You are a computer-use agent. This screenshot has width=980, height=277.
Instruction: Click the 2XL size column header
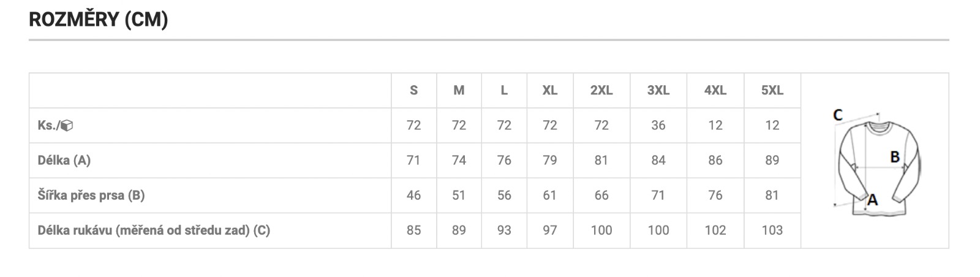click(x=601, y=90)
